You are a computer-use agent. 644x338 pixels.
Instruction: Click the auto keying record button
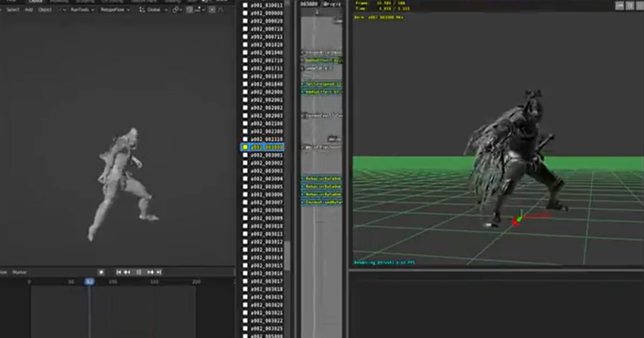click(x=101, y=273)
